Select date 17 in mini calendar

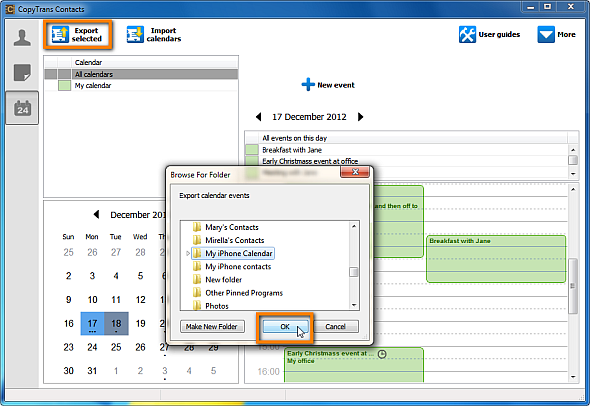(93, 324)
